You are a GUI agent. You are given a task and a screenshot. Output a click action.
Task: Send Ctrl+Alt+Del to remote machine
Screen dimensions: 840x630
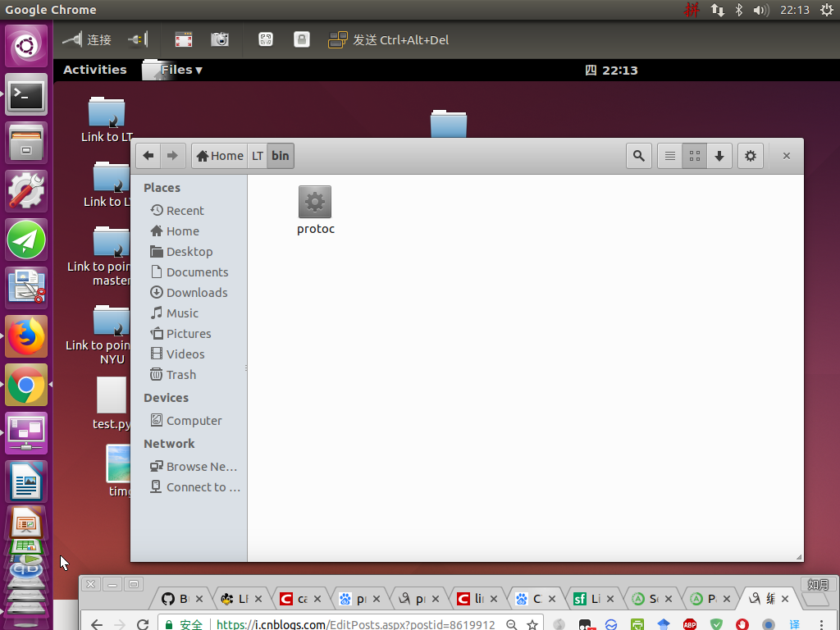point(388,39)
